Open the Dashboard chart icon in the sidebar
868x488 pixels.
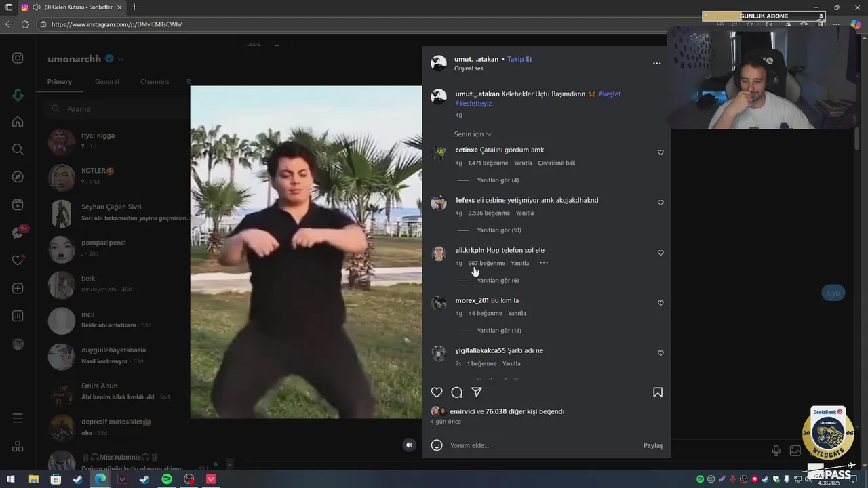(18, 316)
